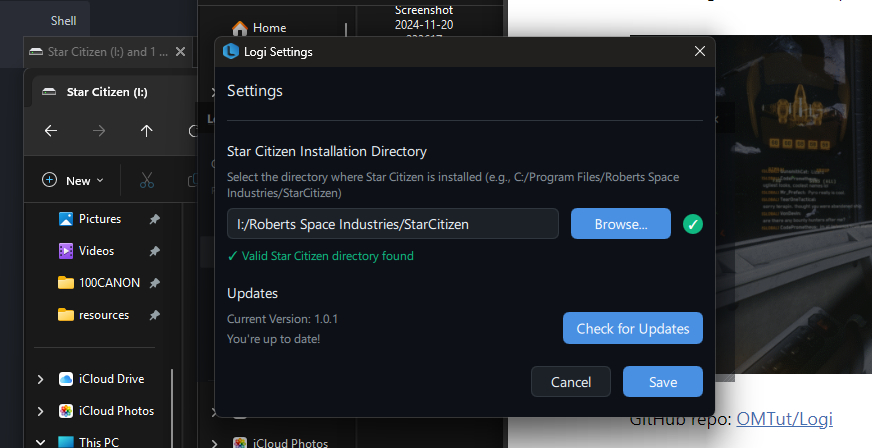Collapse the This PC tree node

point(40,441)
